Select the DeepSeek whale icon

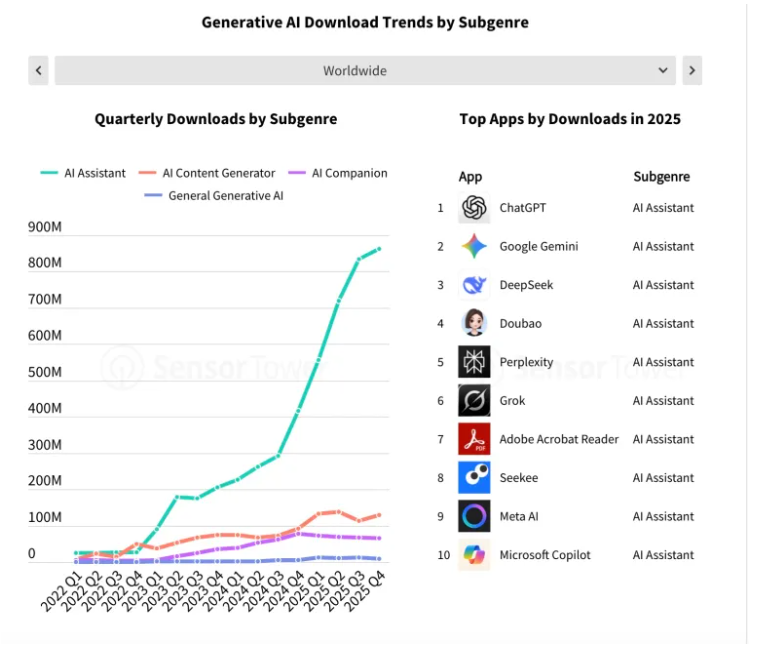474,285
